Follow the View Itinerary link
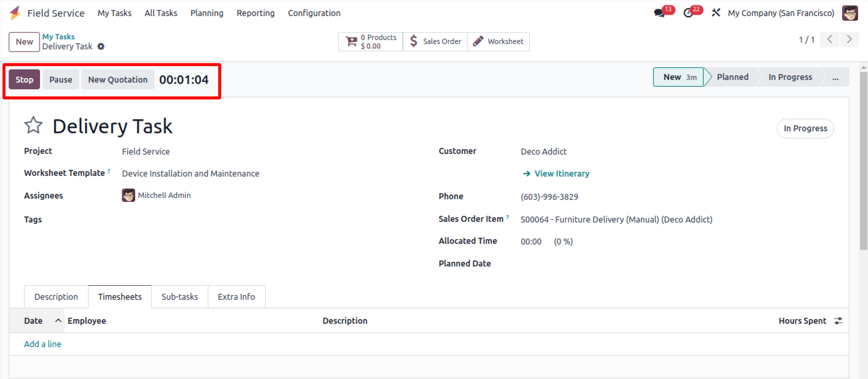 click(x=556, y=174)
